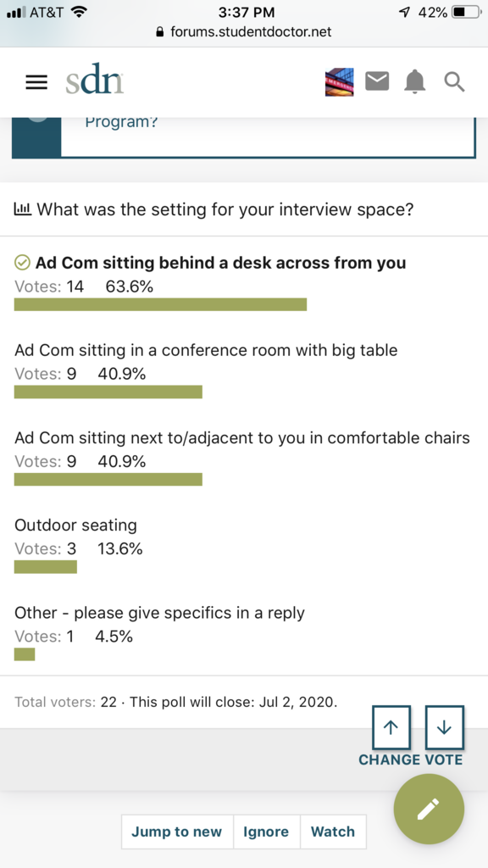Click the forums.studentdoctor.net address bar
The width and height of the screenshot is (488, 868).
click(244, 31)
